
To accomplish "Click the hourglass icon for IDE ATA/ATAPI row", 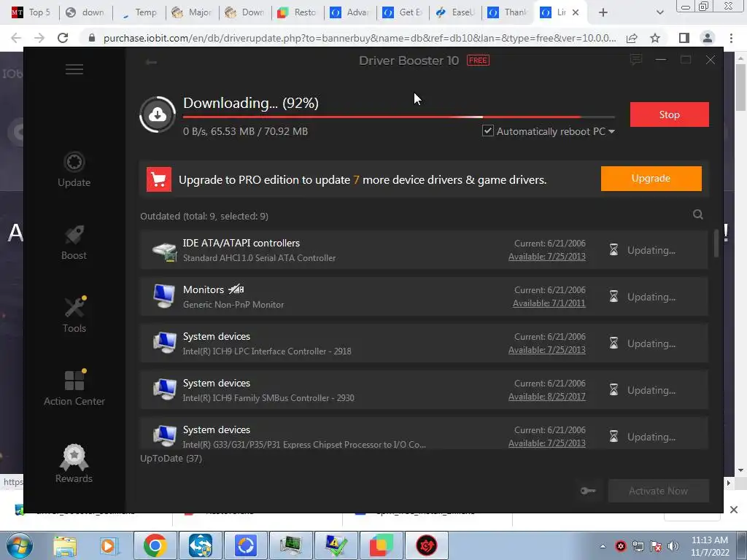I will coord(614,249).
